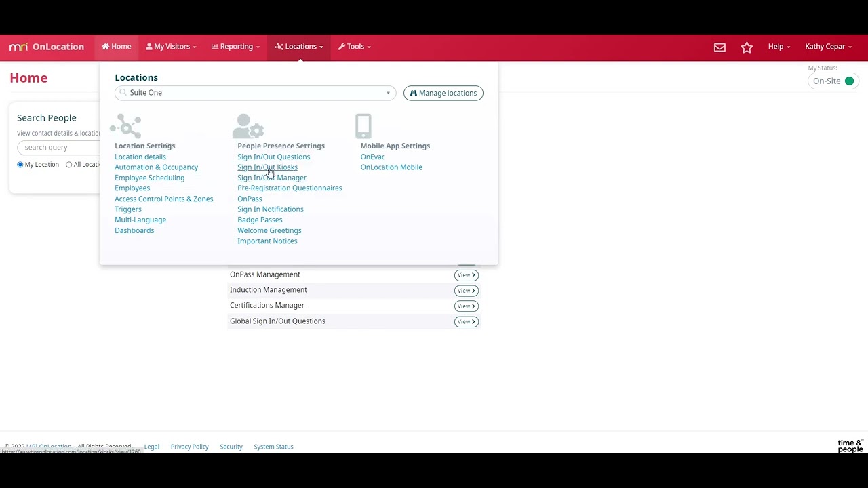Open Triggers settings link
The image size is (868, 488).
128,209
